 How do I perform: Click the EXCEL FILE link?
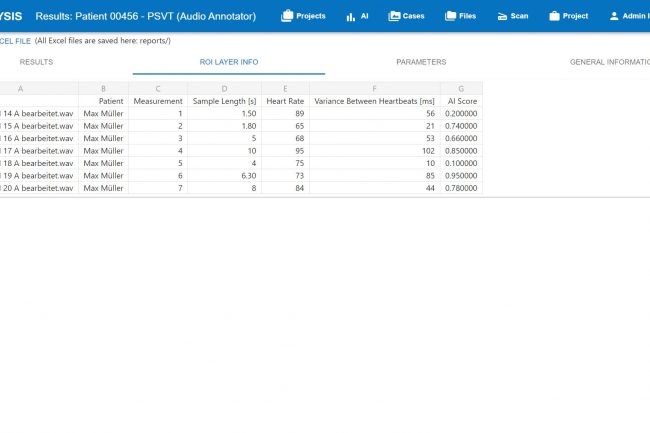click(15, 40)
